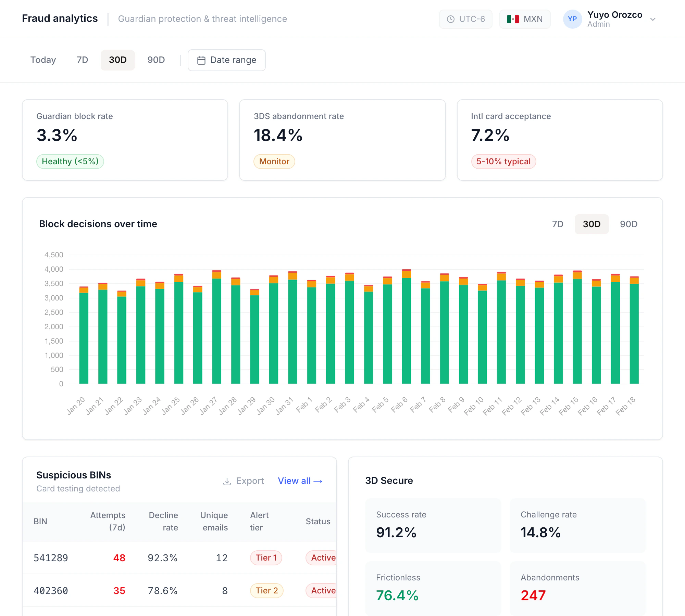This screenshot has height=616, width=685.
Task: Click the download icon beside Export
Action: 227,481
